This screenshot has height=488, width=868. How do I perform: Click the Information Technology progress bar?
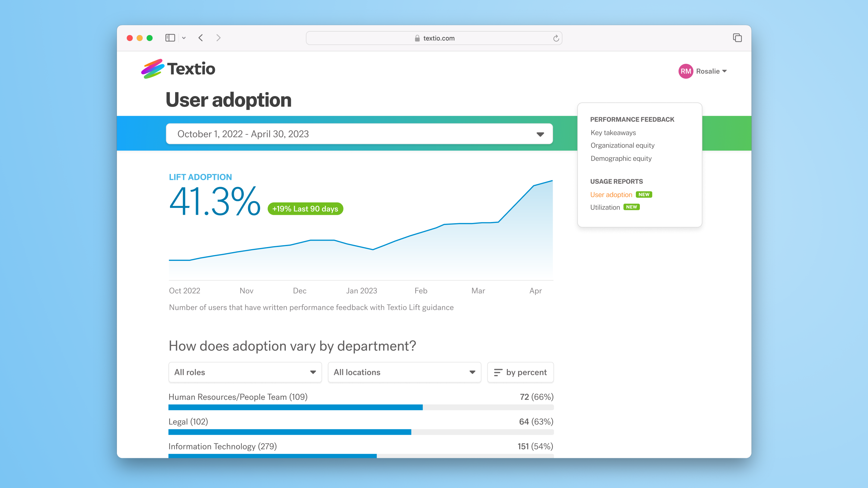pyautogui.click(x=361, y=456)
